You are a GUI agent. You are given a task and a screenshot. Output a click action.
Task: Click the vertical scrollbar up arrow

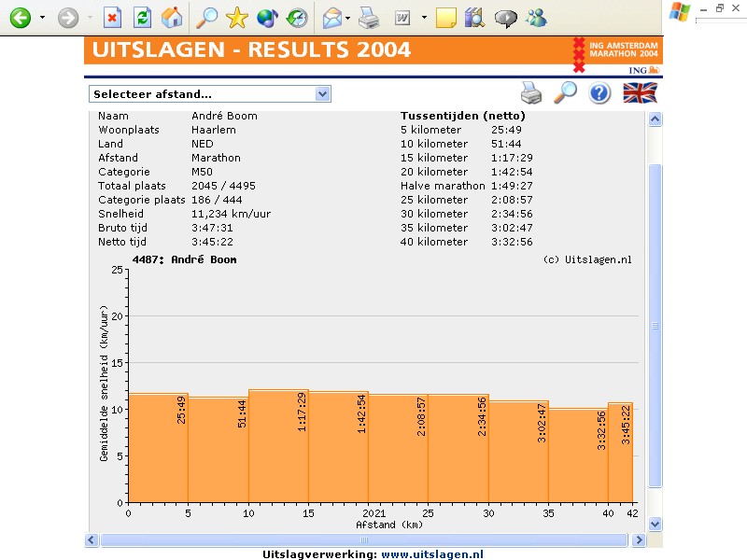pyautogui.click(x=655, y=119)
